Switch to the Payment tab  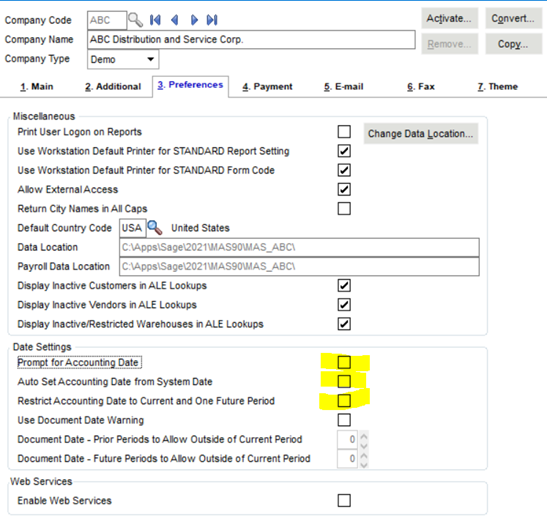[x=267, y=87]
